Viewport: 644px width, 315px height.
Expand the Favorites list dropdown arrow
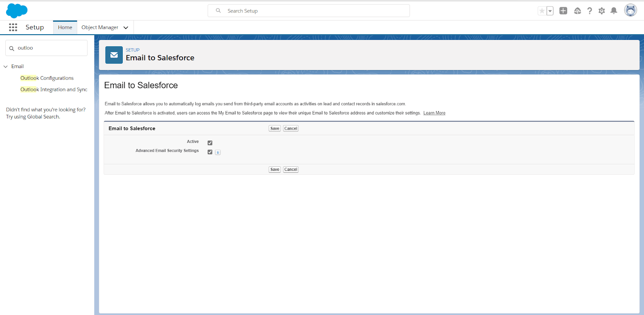[x=550, y=11]
